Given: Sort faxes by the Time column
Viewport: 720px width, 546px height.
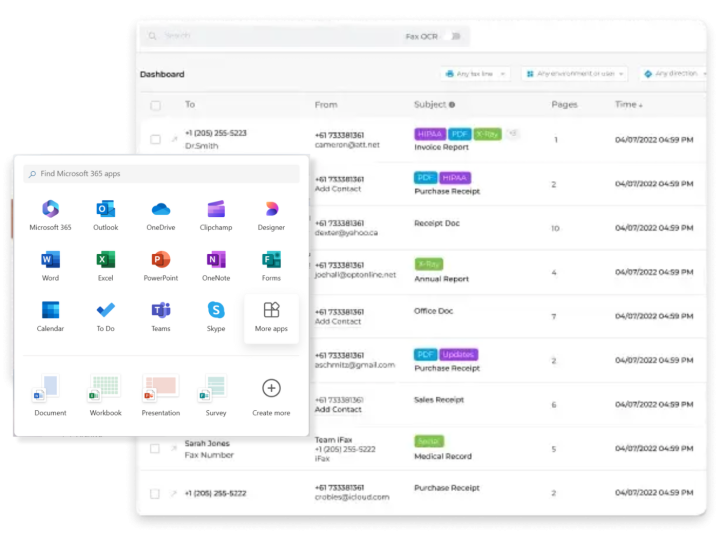Looking at the screenshot, I should [628, 105].
